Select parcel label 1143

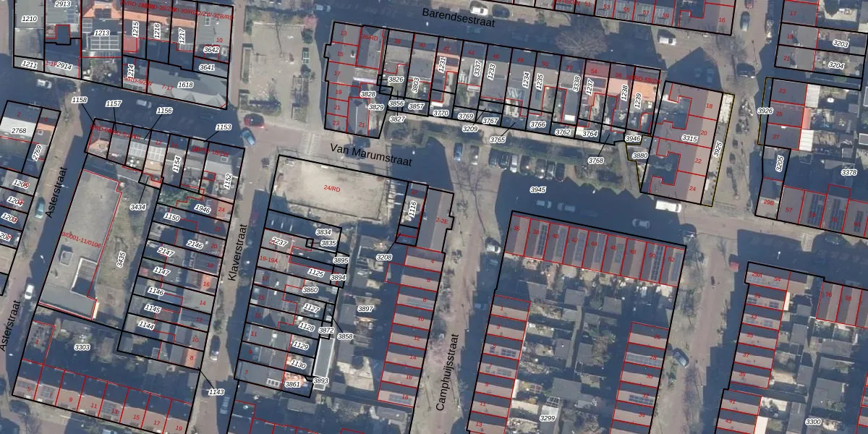tap(216, 392)
